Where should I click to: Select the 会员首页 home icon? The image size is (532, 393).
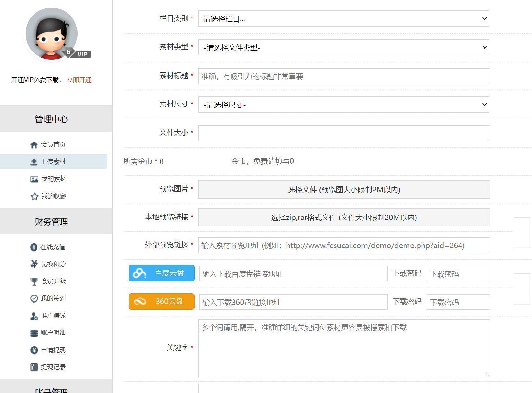point(34,145)
